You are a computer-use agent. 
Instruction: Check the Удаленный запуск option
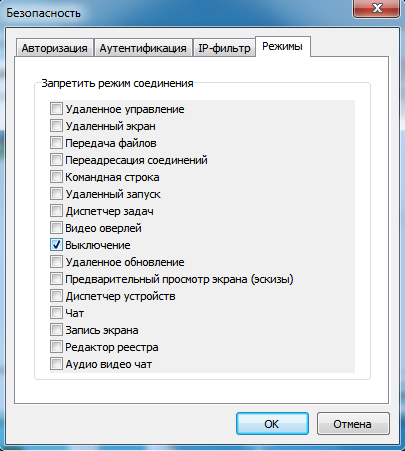pos(56,194)
